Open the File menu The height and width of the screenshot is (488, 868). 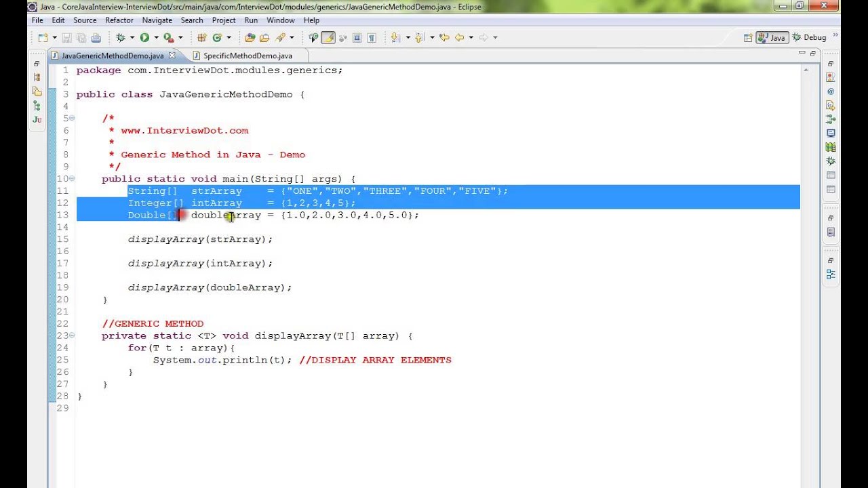coord(37,20)
